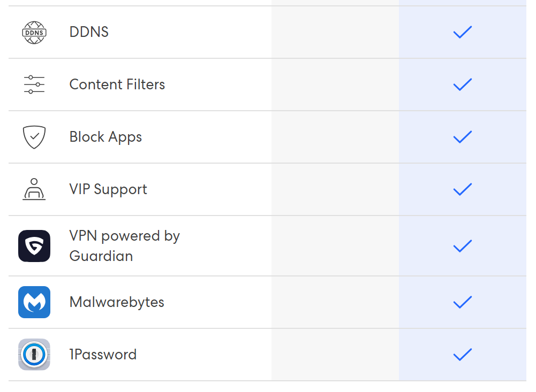Screen dimensions: 536x392
Task: Click the Block Apps checkmark
Action: (462, 137)
